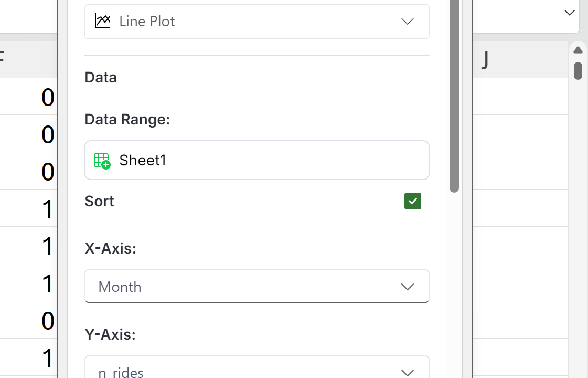588x378 pixels.
Task: Click the first empty cell under column J
Action: (508, 97)
